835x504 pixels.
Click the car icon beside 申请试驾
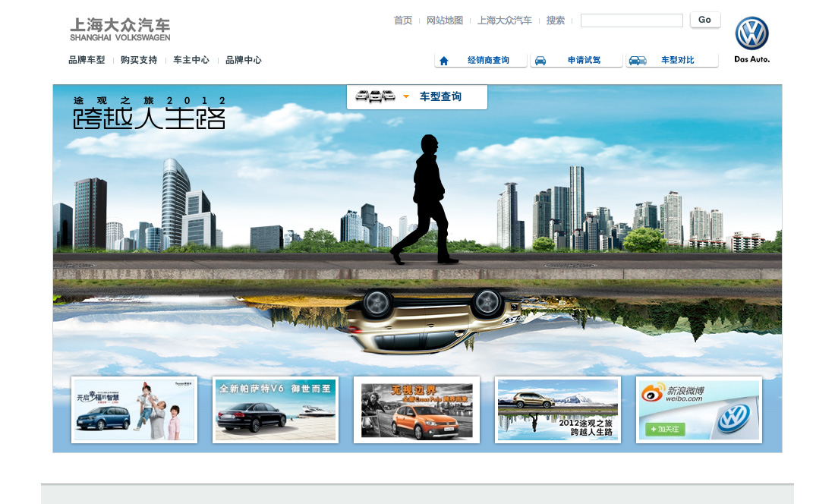540,61
